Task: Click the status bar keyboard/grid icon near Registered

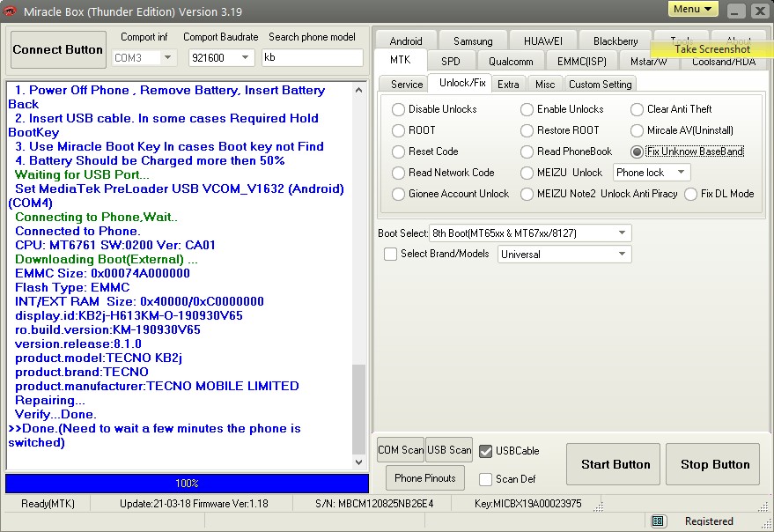Action: (x=657, y=521)
